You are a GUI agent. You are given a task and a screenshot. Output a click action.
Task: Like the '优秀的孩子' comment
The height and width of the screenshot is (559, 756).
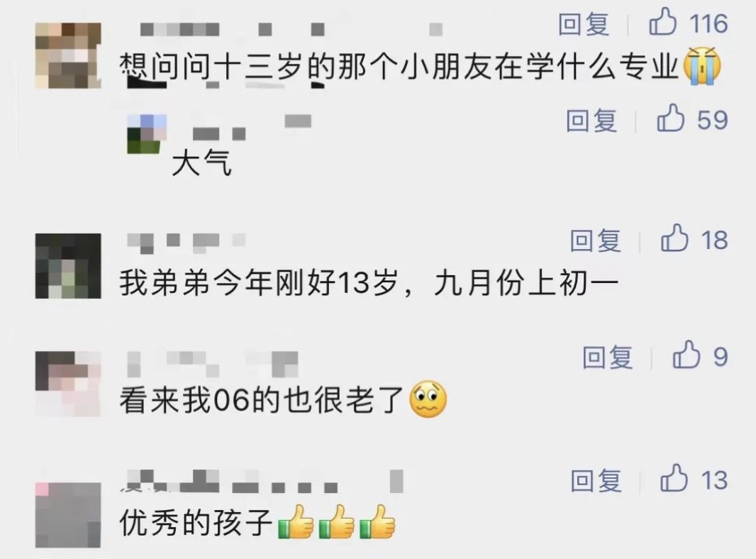[x=674, y=478]
